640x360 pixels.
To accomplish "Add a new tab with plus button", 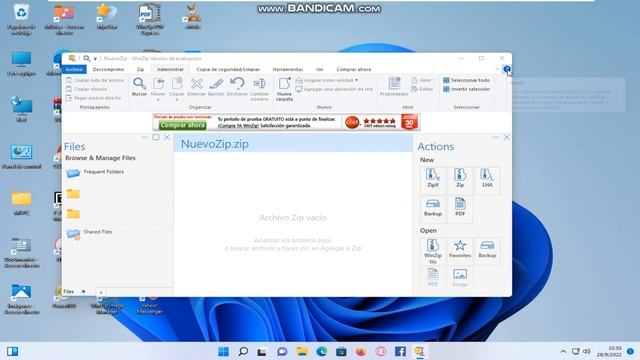I will tap(100, 292).
